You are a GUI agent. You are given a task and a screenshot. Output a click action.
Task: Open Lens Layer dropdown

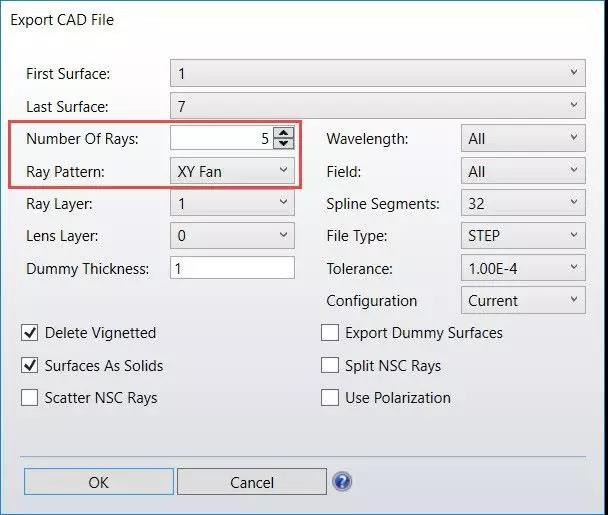[232, 235]
